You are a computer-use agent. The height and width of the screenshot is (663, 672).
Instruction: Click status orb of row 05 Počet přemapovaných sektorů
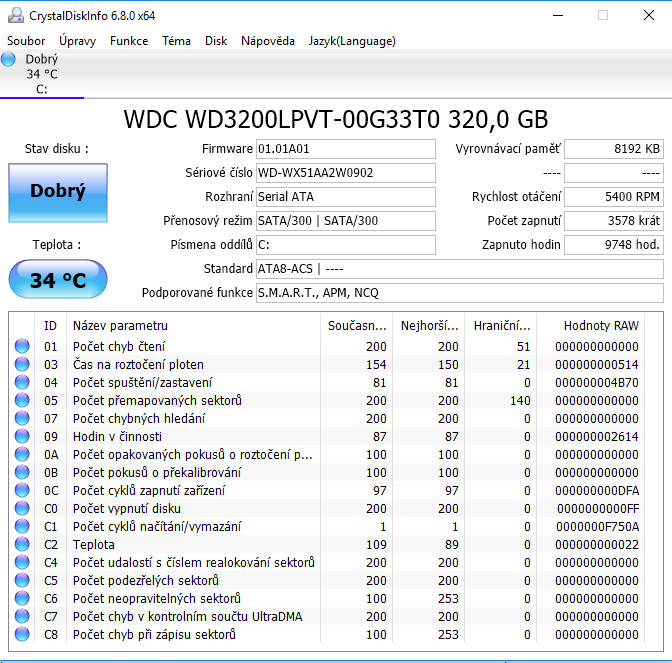click(22, 400)
